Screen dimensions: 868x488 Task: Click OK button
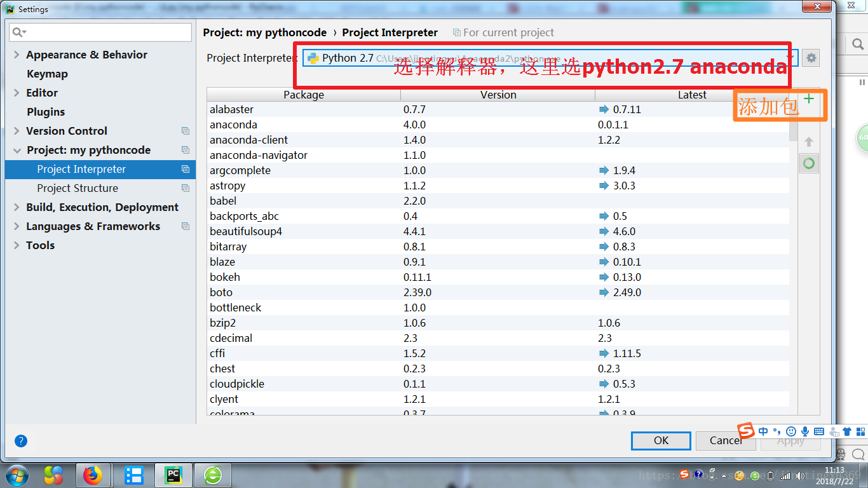[x=661, y=440]
